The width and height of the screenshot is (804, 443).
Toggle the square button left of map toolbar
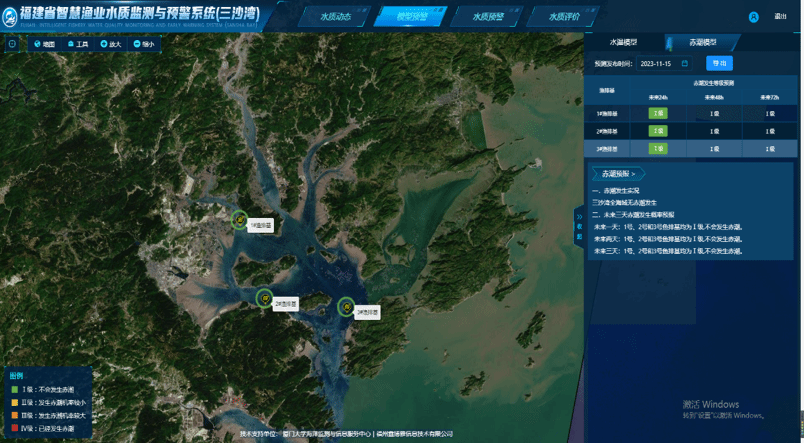click(12, 44)
